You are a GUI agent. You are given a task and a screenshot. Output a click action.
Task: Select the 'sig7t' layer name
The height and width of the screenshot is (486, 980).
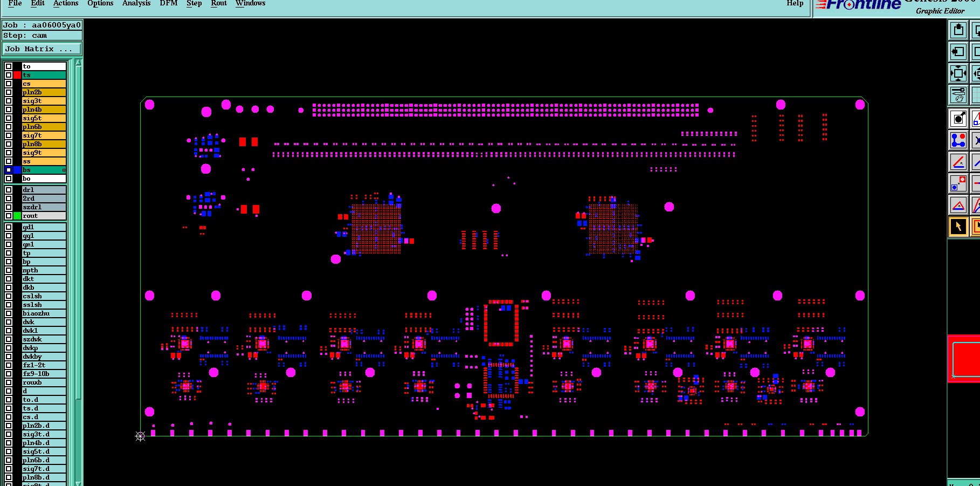44,135
